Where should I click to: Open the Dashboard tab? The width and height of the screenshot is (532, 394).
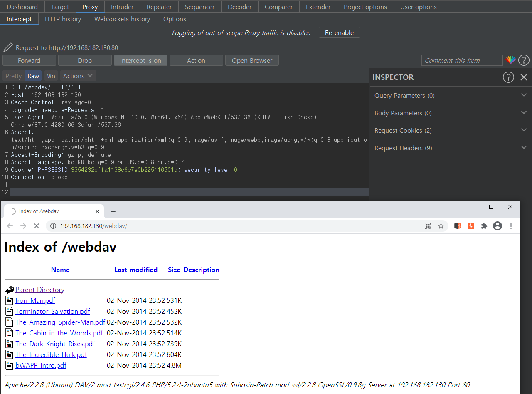[x=22, y=7]
